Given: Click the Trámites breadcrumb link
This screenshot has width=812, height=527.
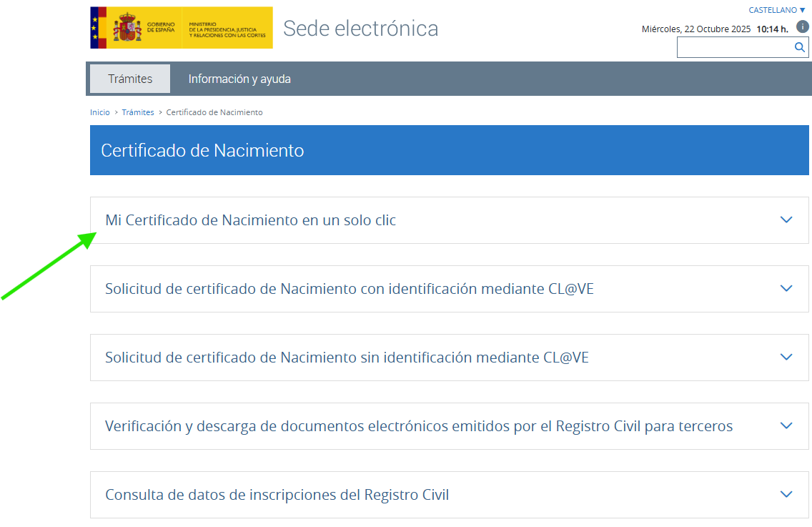Looking at the screenshot, I should [138, 112].
